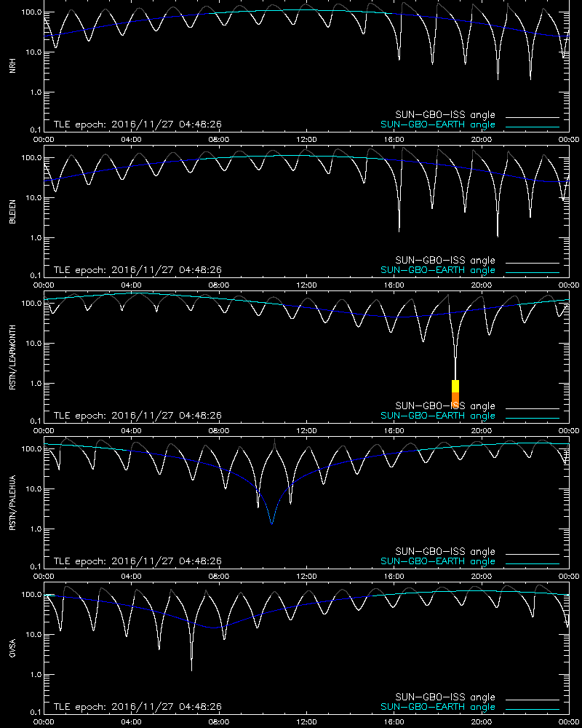Click 16:00 tick label under the BLEIEN panel

394,285
